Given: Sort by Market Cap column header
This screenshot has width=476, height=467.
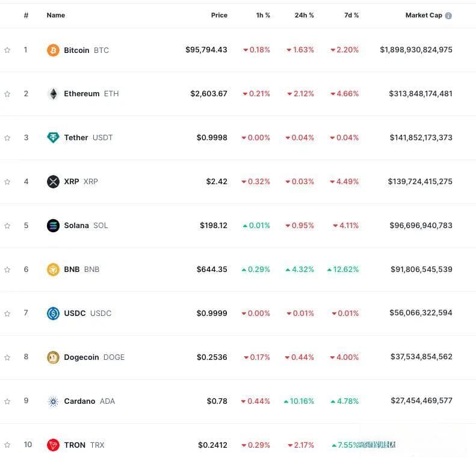Looking at the screenshot, I should [x=424, y=15].
